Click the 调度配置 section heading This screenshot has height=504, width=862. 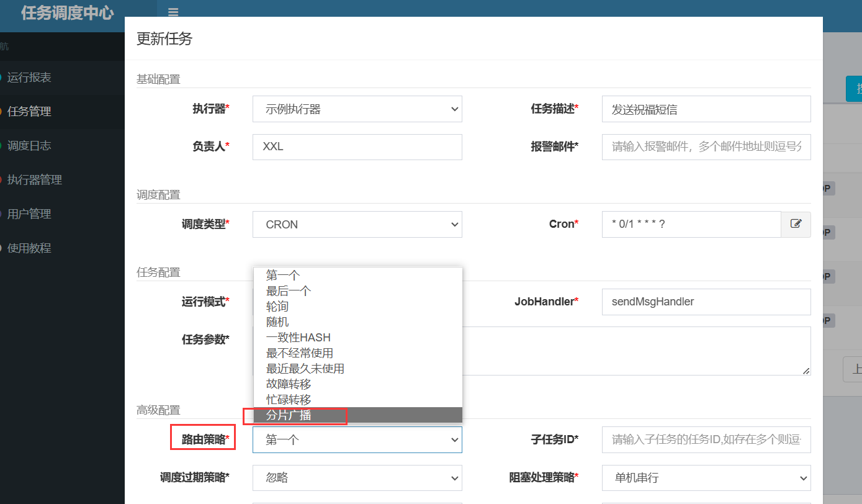click(x=158, y=194)
